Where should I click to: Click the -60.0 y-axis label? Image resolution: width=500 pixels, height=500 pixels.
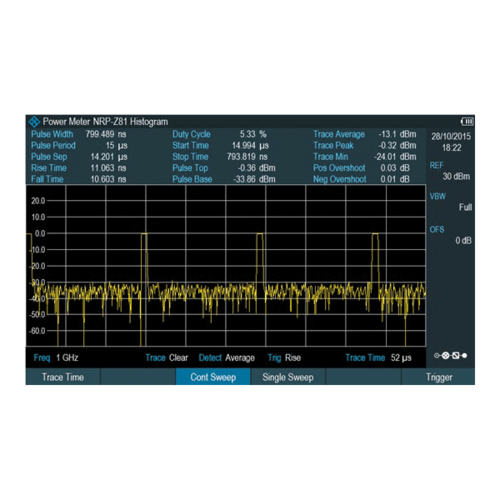coord(37,331)
